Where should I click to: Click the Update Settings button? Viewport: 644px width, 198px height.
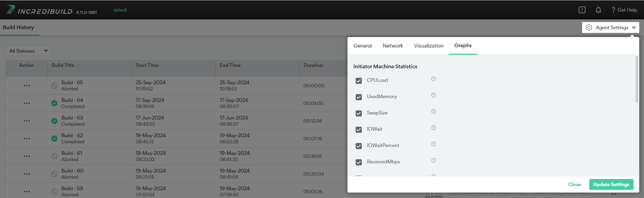[x=611, y=184]
